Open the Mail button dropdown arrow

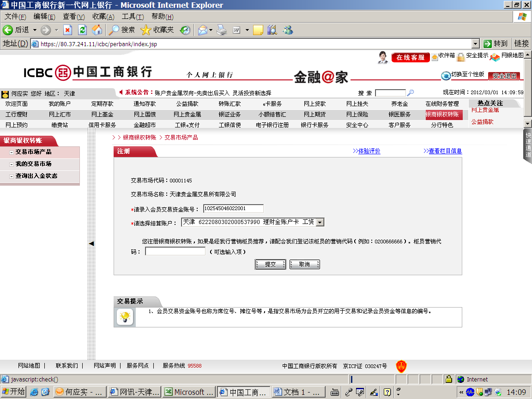[211, 30]
